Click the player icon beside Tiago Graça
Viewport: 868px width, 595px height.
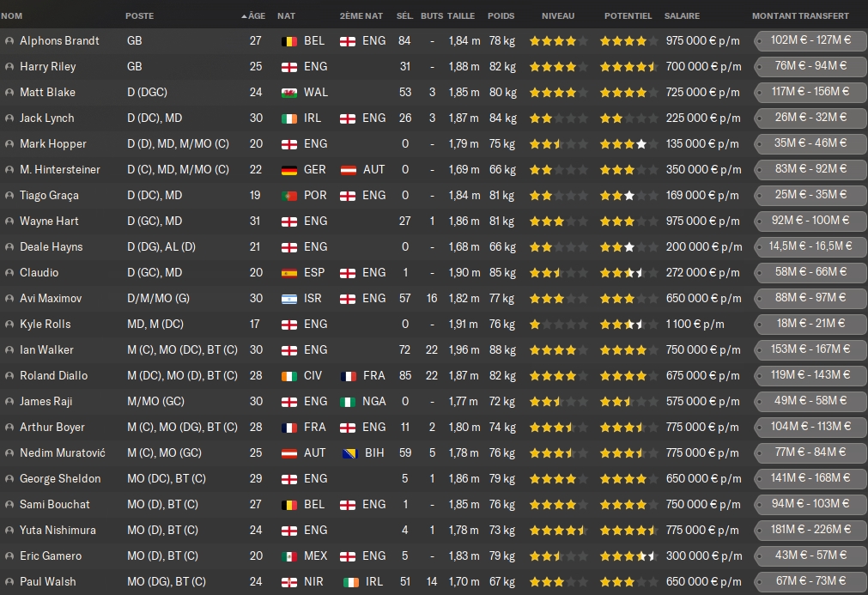point(9,196)
